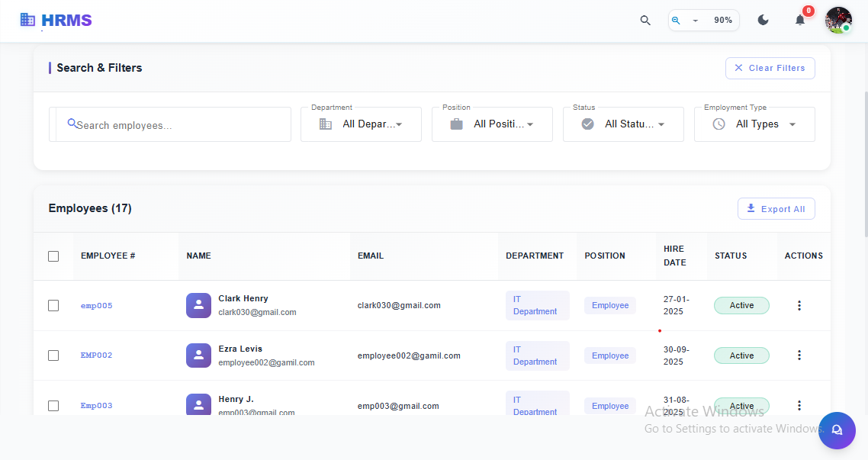Open user profile avatar menu
Screen dimensions: 868x460
click(x=838, y=21)
